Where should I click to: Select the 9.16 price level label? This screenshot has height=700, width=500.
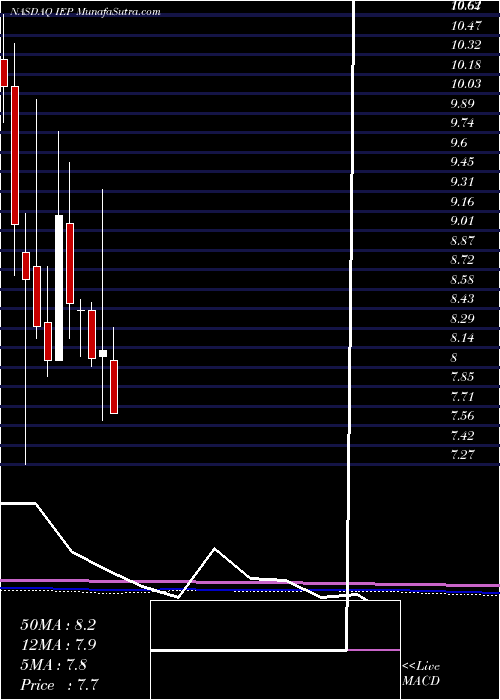click(x=462, y=202)
